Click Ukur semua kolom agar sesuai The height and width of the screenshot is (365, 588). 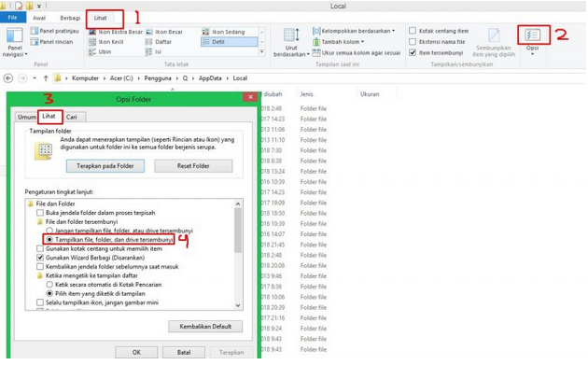pos(357,53)
